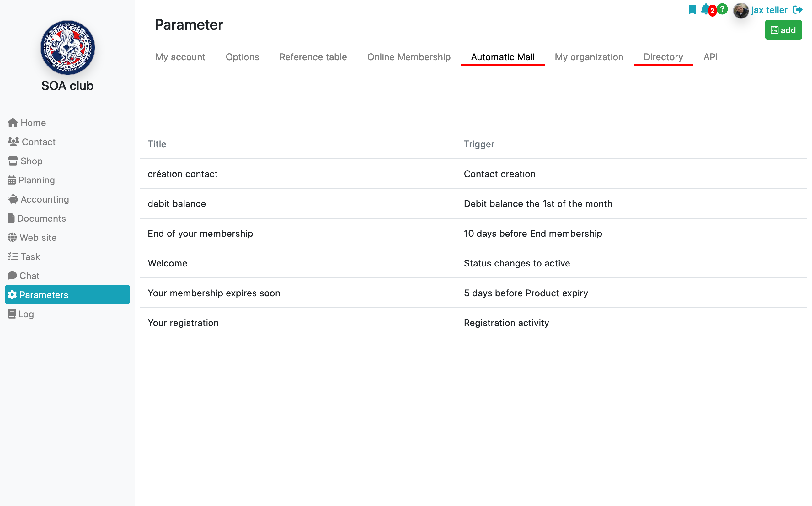This screenshot has width=812, height=506.
Task: Click the green help question mark icon
Action: pyautogui.click(x=722, y=9)
